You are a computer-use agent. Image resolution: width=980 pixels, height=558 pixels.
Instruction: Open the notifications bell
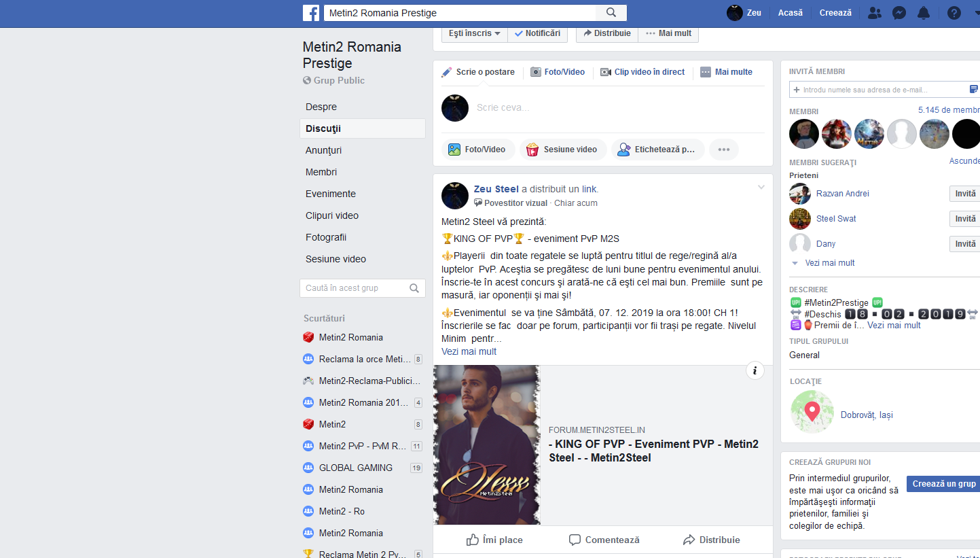[x=923, y=13]
